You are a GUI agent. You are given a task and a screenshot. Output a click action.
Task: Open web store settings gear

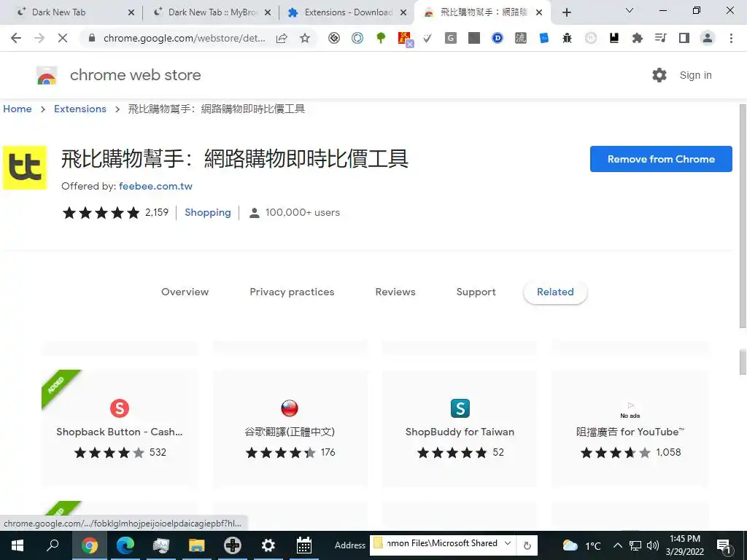click(659, 75)
